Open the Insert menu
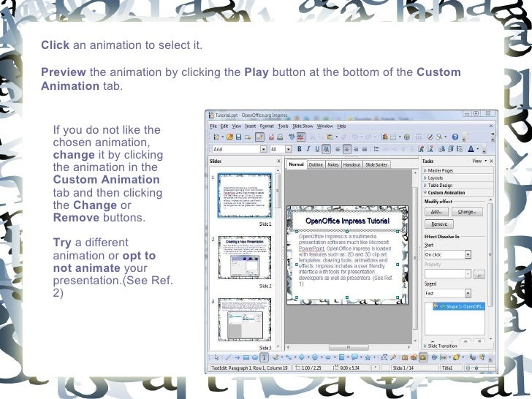532x399 pixels. 251,126
